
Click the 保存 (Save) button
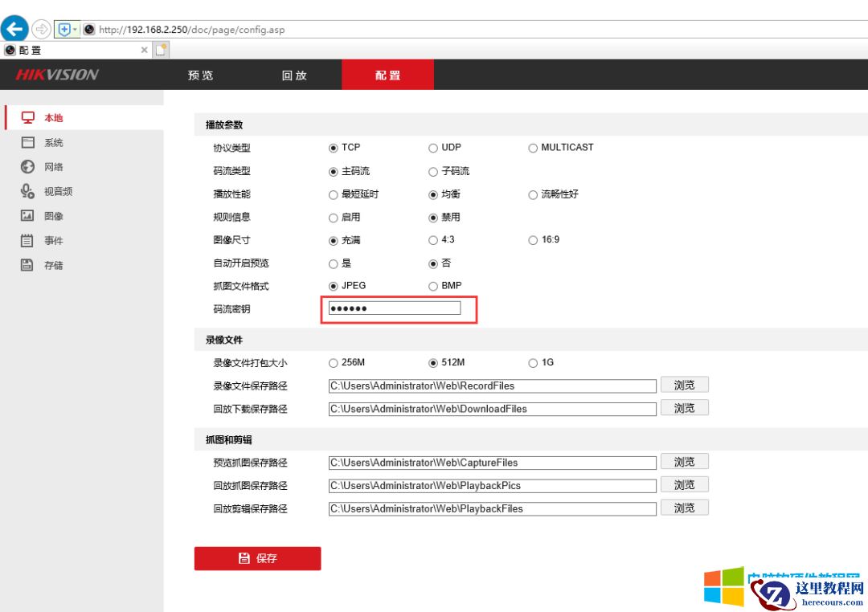pos(257,558)
